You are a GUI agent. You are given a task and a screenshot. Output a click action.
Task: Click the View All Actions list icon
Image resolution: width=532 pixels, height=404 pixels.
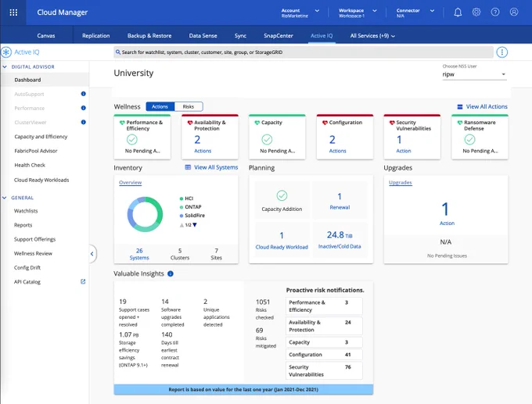pyautogui.click(x=460, y=107)
